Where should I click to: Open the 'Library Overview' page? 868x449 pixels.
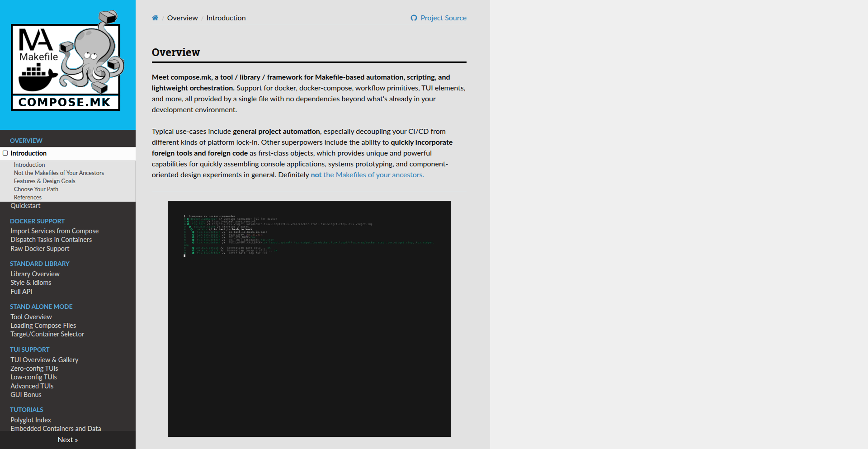click(x=35, y=274)
